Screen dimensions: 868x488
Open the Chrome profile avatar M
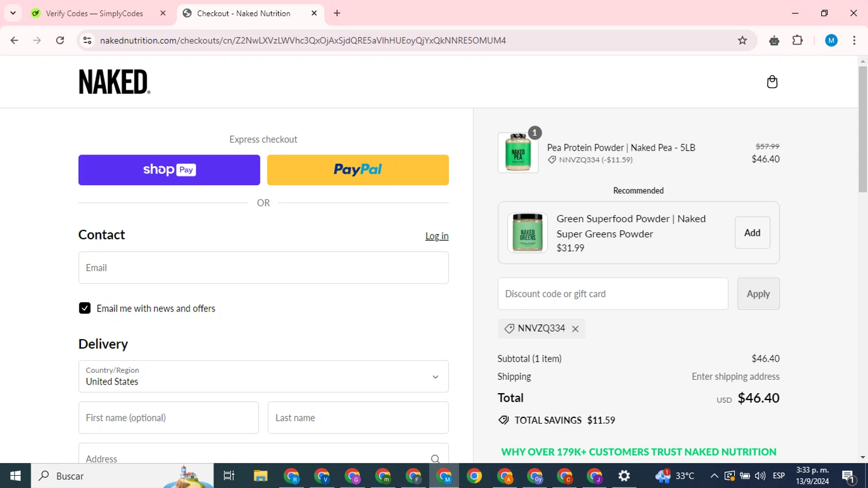(x=831, y=41)
